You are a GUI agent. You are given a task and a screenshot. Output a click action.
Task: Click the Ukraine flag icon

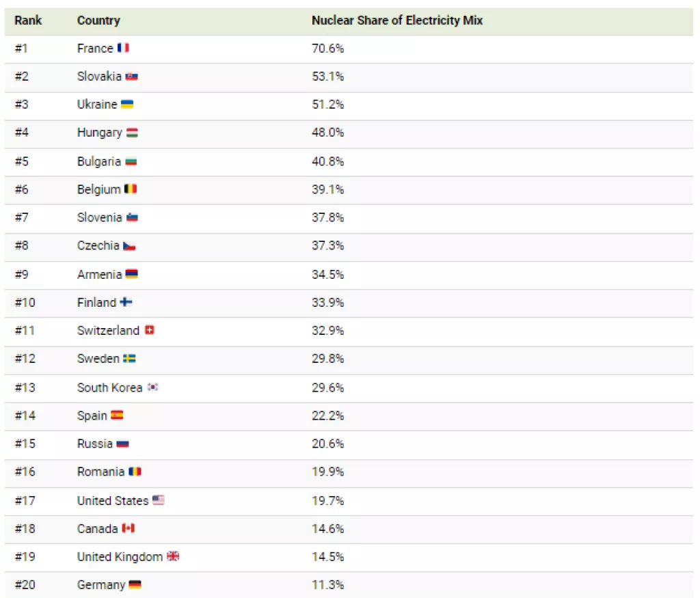pyautogui.click(x=127, y=105)
